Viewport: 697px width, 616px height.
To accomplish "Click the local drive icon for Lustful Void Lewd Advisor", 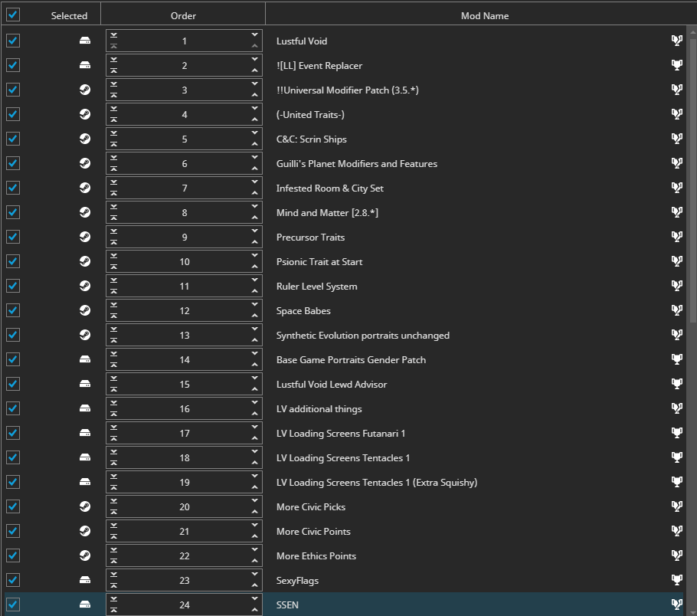I will pyautogui.click(x=85, y=385).
